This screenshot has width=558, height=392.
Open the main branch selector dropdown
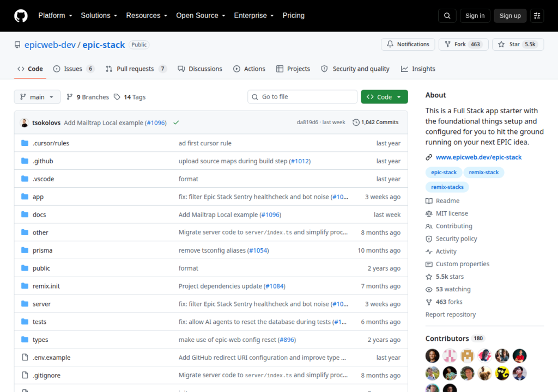37,97
